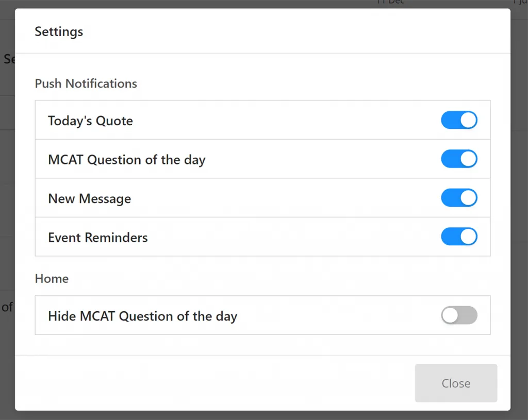Image resolution: width=528 pixels, height=420 pixels.
Task: Click the Settings dialog title
Action: (x=59, y=31)
